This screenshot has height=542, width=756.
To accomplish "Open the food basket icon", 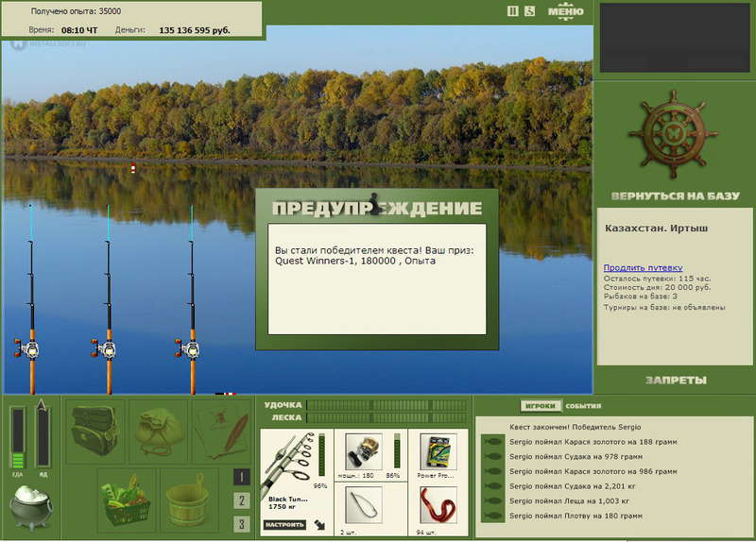I will click(x=127, y=501).
